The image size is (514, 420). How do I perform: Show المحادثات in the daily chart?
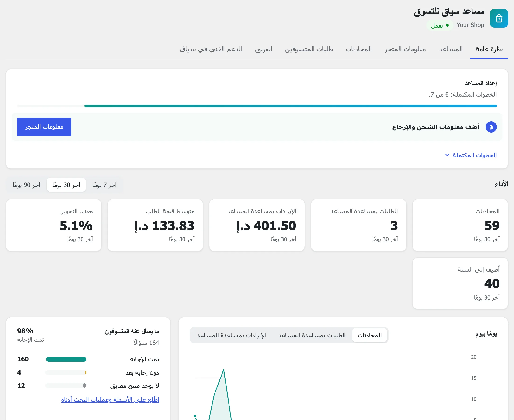coord(369,335)
